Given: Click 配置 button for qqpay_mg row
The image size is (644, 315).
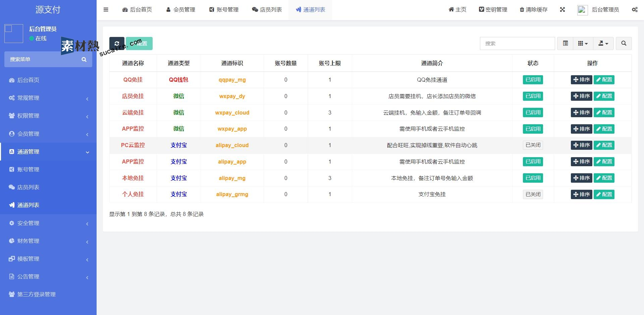Looking at the screenshot, I should pos(604,80).
